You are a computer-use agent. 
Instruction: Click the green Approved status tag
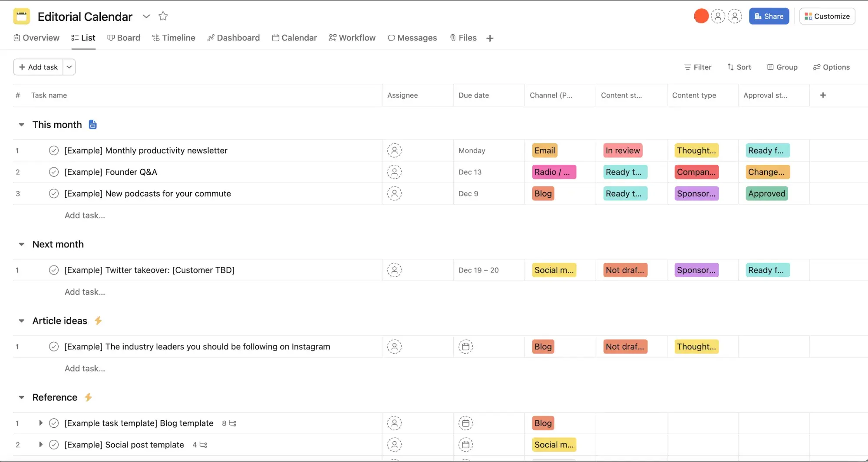[x=767, y=193]
